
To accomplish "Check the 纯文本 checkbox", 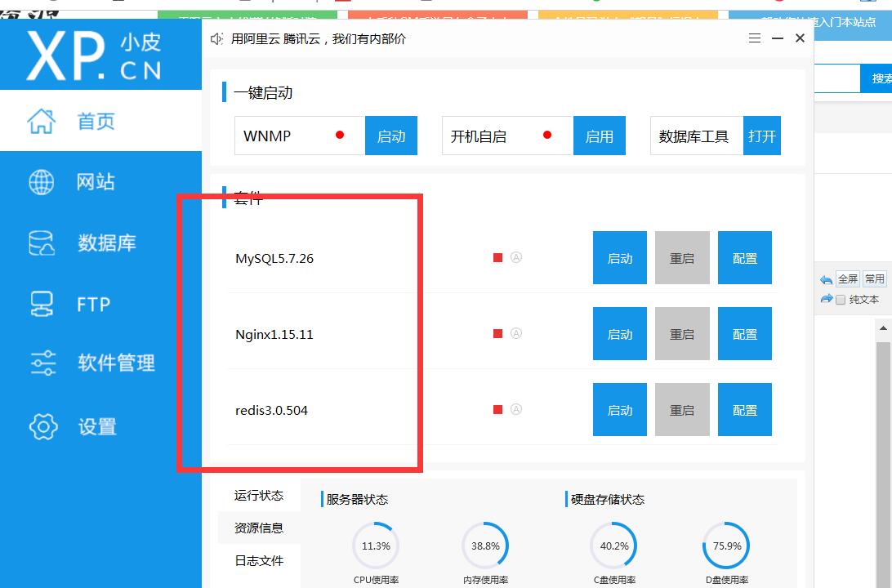I will pos(840,300).
